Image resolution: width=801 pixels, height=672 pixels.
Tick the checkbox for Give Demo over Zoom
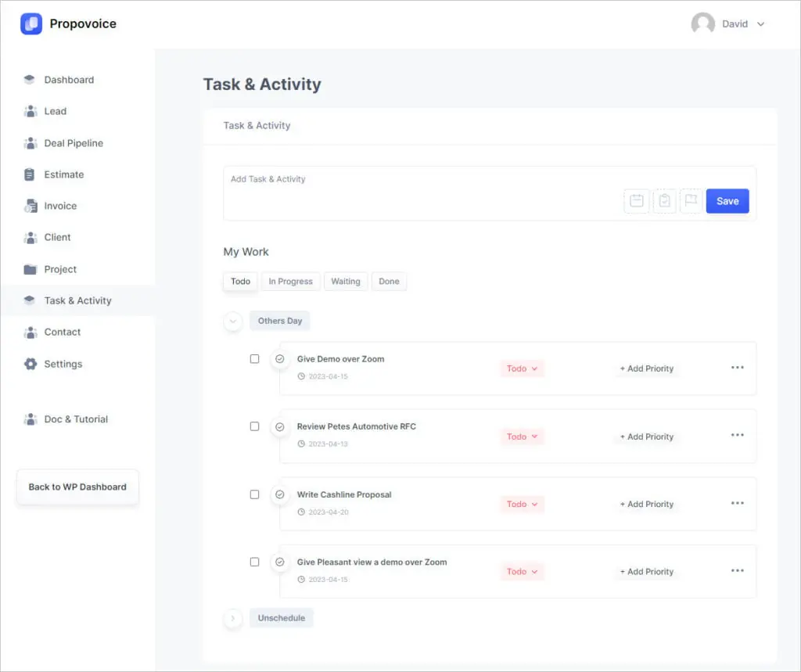(x=254, y=359)
